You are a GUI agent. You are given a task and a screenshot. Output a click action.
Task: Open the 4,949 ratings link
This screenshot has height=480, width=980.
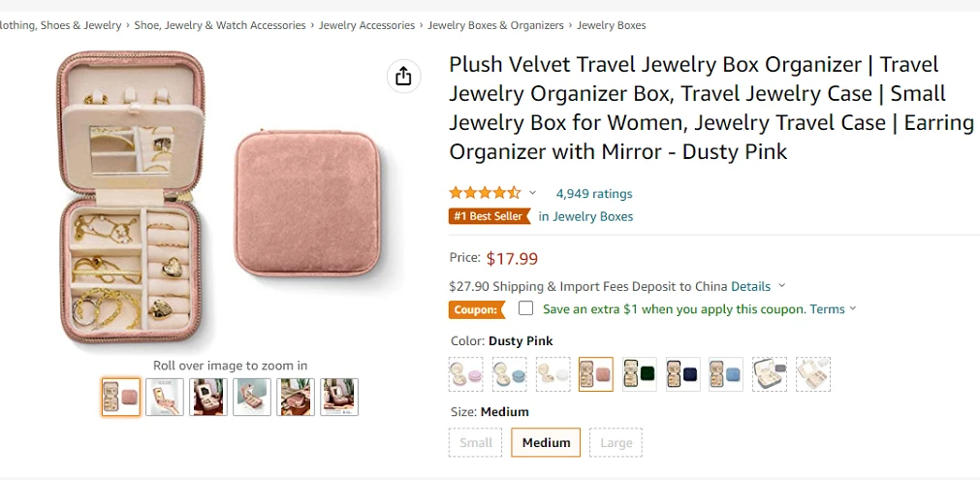593,193
